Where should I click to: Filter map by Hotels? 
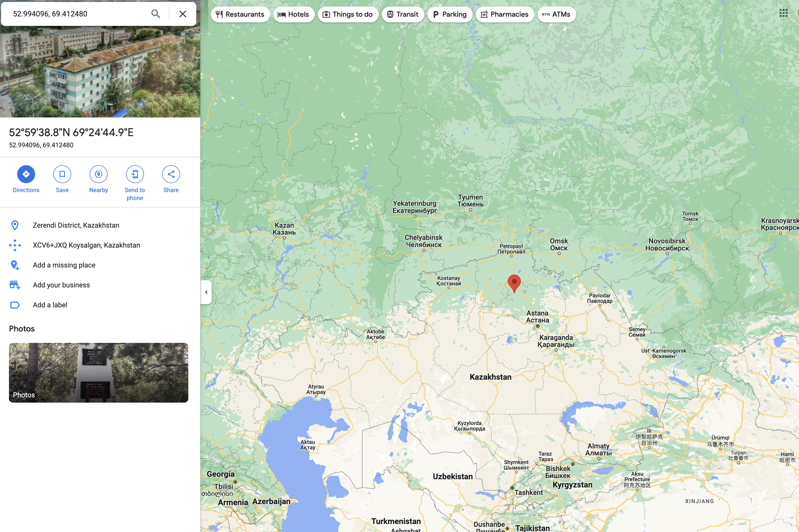coord(293,15)
